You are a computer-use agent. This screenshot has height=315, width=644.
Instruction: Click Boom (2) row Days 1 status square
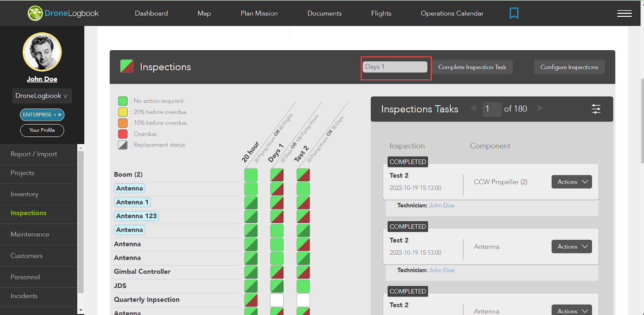point(277,175)
